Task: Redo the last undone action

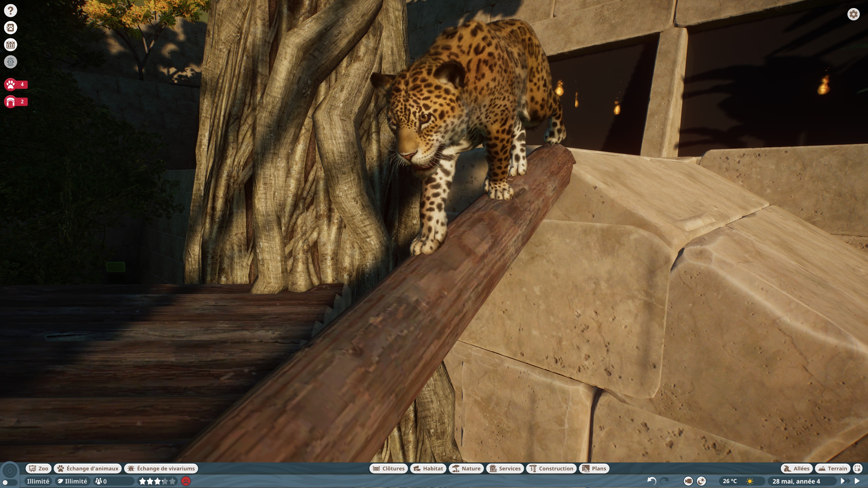Action: (665, 481)
